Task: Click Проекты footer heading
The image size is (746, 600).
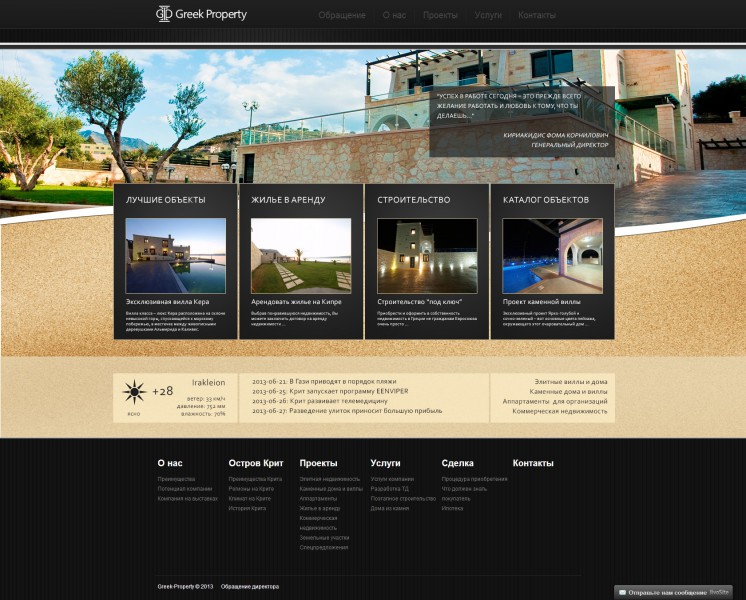Action: point(318,463)
